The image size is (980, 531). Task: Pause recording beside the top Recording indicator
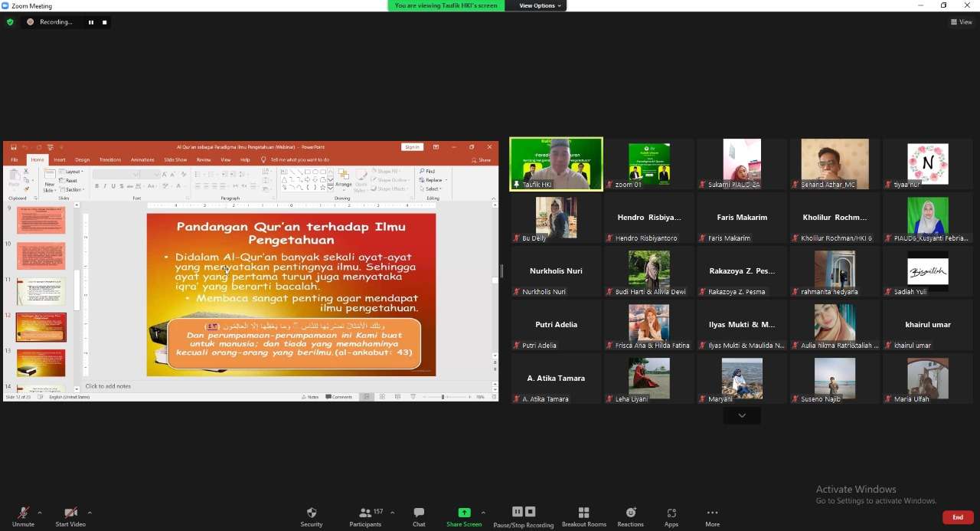coord(91,22)
